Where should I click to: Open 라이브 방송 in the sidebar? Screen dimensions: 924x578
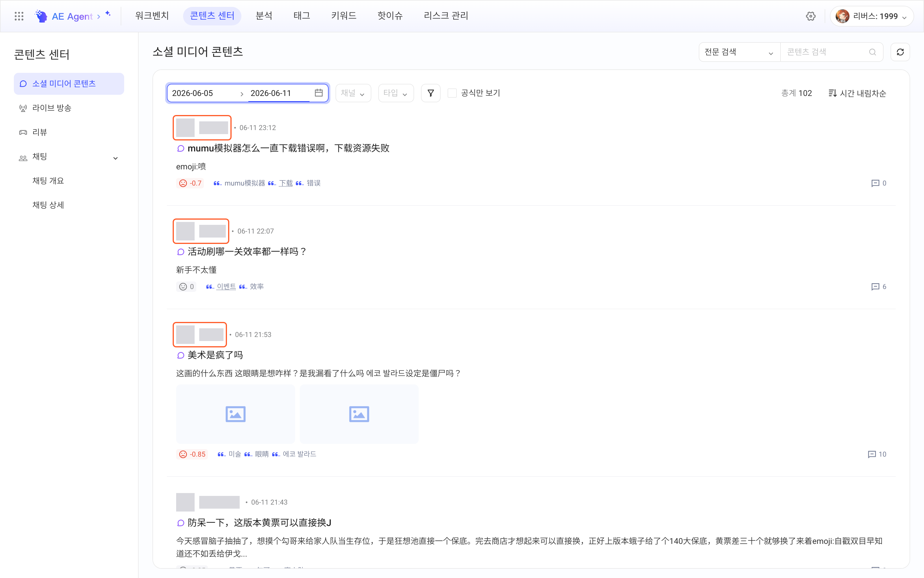pos(69,108)
